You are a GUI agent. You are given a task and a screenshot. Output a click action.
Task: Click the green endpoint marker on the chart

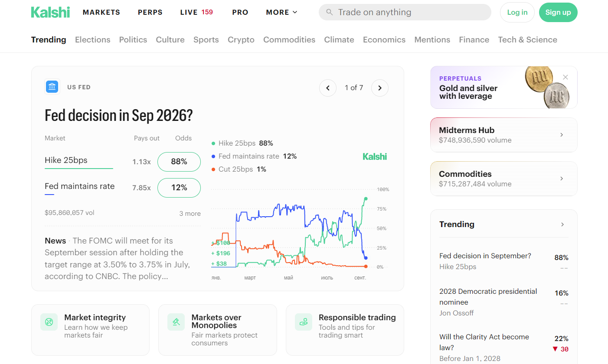coord(366,199)
